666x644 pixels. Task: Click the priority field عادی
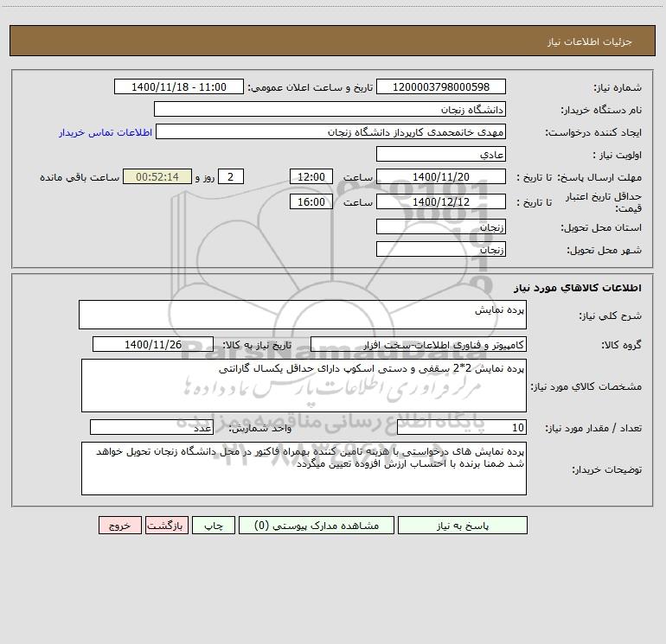point(441,154)
